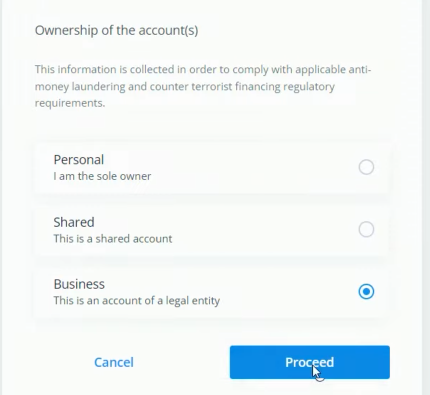This screenshot has width=430, height=395.
Task: Confirm with the blue Proceed button
Action: pos(309,362)
